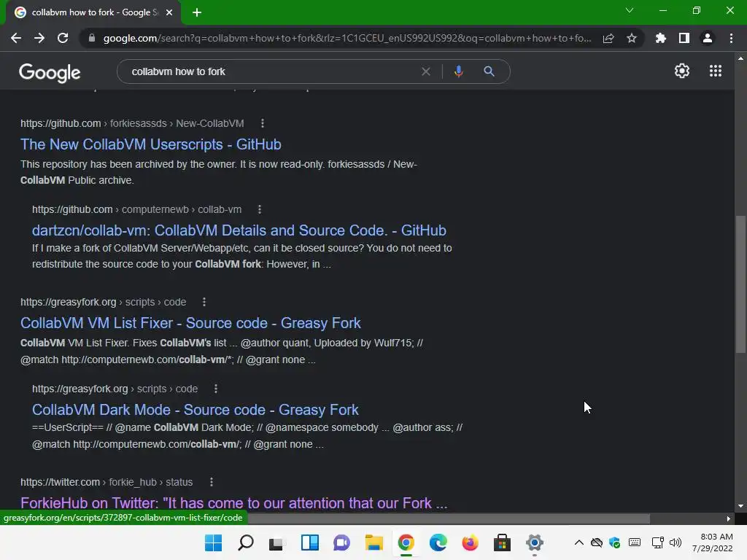747x560 pixels.
Task: Open 'CollabVM VM List Fixer' Greasy Fork result
Action: point(190,323)
